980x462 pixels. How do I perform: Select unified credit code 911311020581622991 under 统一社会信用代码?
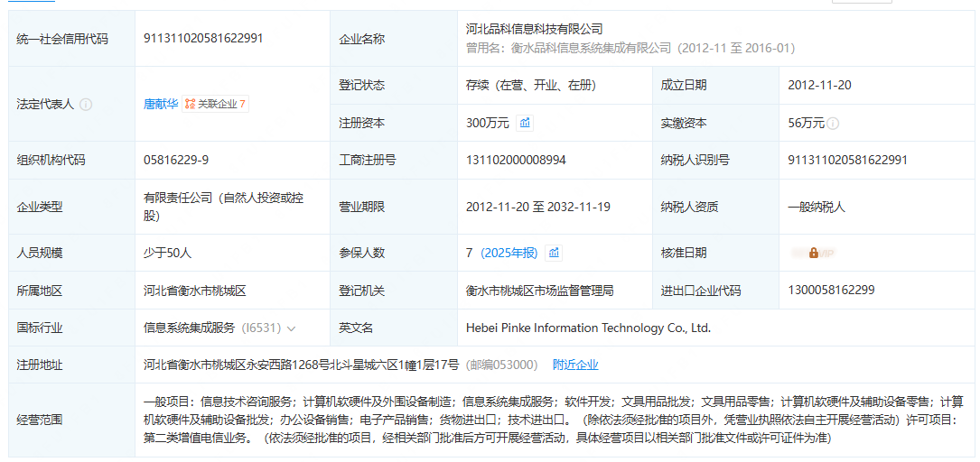pyautogui.click(x=203, y=38)
